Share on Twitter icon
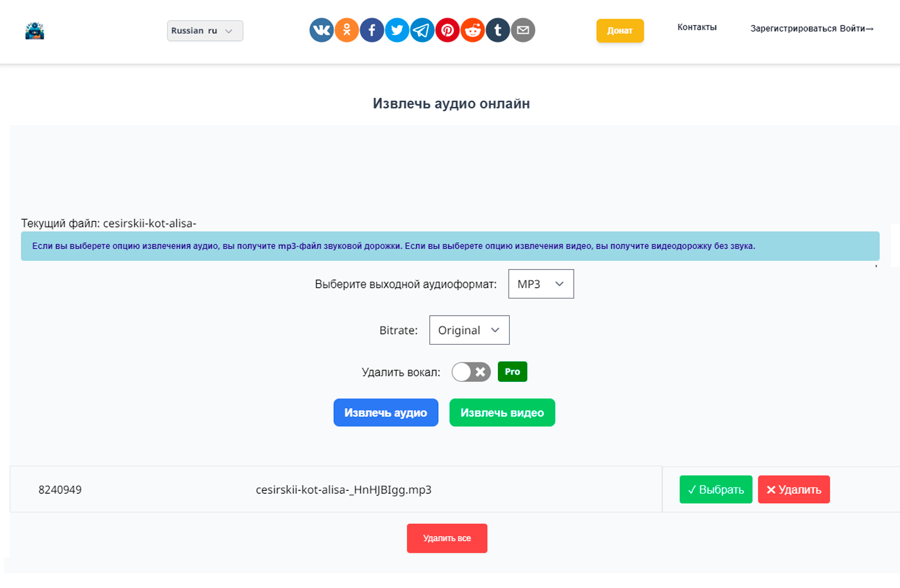900x588 pixels. point(397,30)
